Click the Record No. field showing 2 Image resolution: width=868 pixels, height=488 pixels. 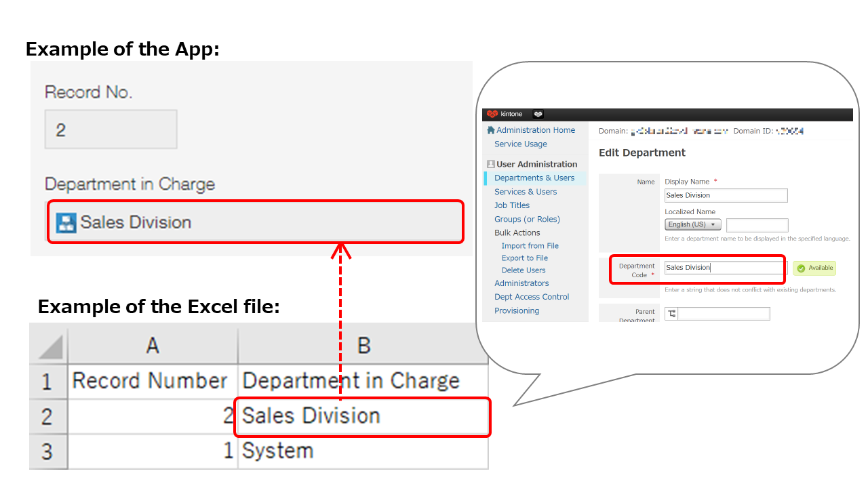tap(111, 129)
